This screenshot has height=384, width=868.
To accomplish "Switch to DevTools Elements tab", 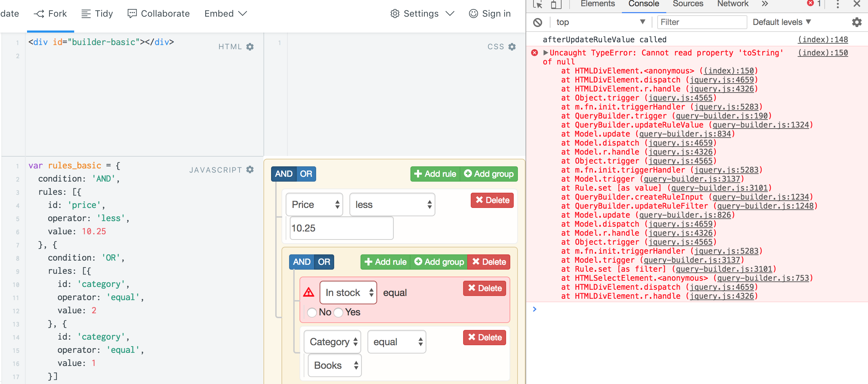I will 598,4.
